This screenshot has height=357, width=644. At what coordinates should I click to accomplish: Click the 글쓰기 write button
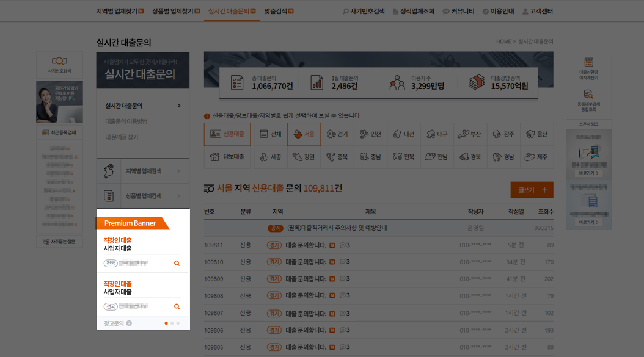coord(532,190)
